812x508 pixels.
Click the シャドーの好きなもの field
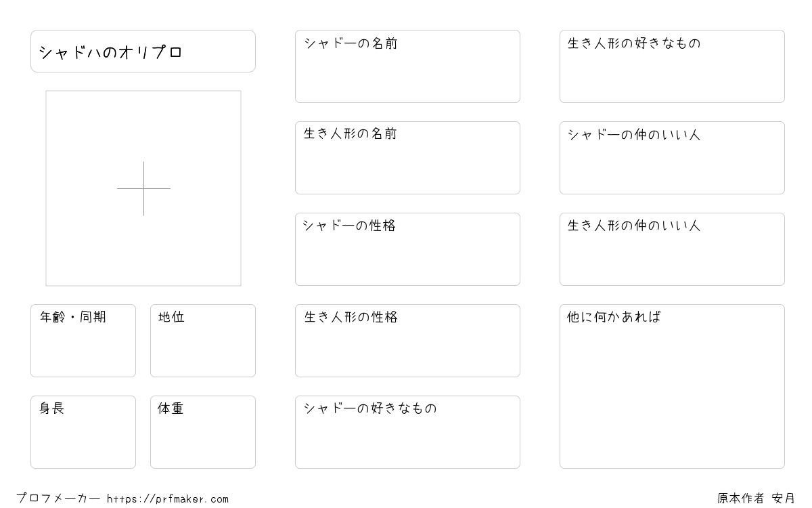(x=407, y=432)
